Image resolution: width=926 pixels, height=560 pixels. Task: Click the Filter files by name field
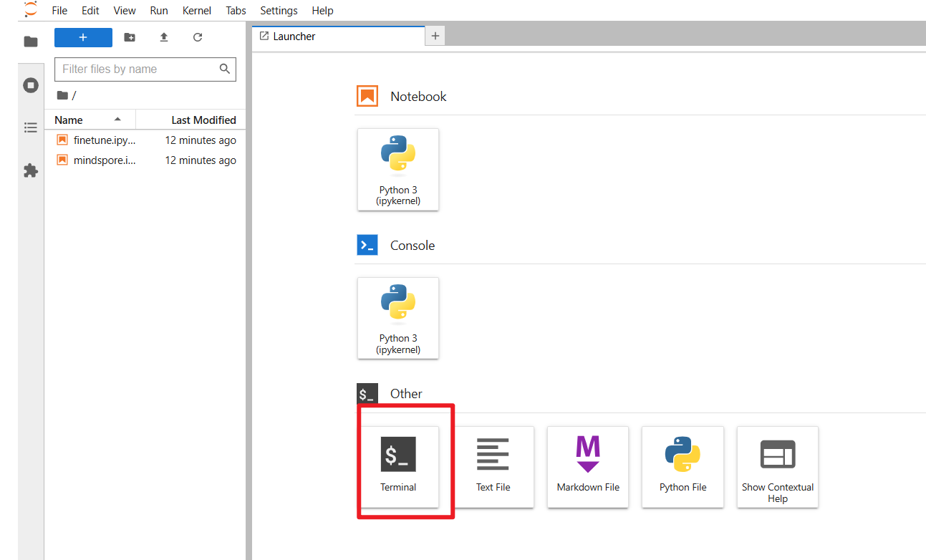click(x=145, y=69)
